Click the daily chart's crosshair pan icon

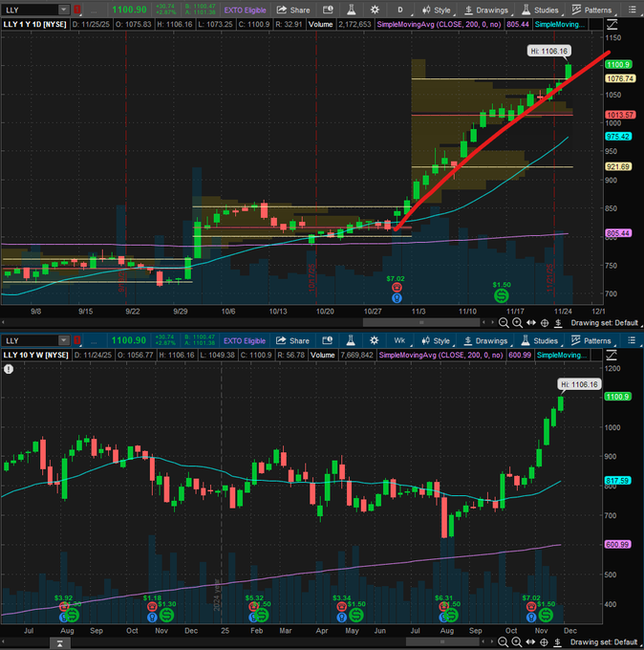545,323
